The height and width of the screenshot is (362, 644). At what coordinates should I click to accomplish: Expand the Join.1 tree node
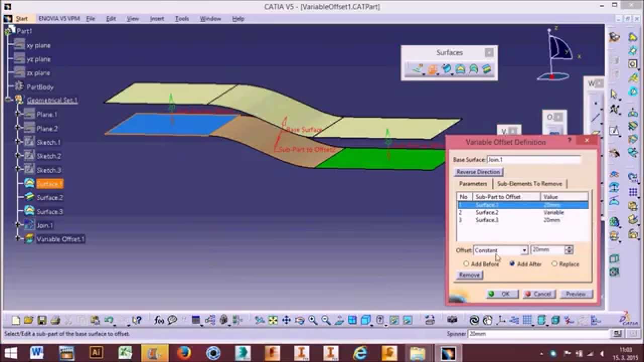[x=19, y=225]
